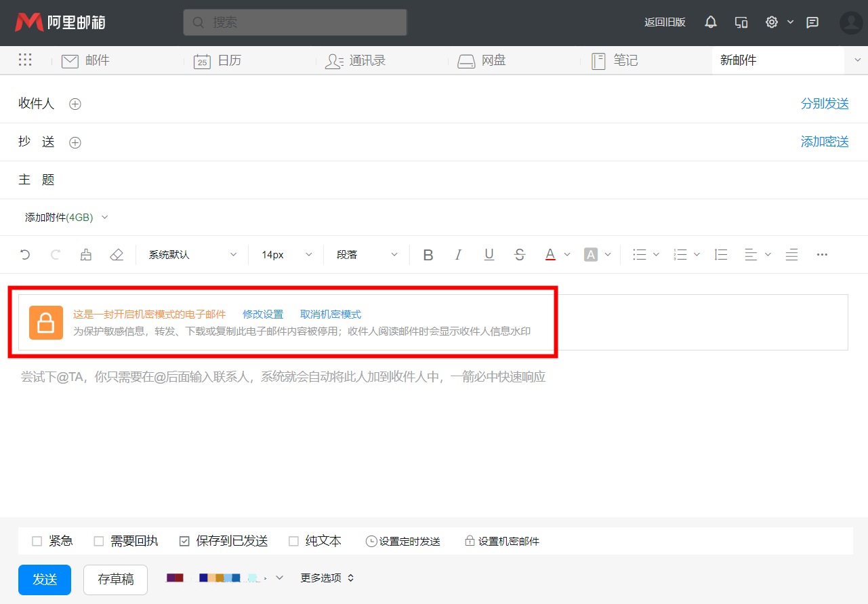This screenshot has height=604, width=868.
Task: Expand the settings gear dropdown arrow
Action: [x=790, y=22]
